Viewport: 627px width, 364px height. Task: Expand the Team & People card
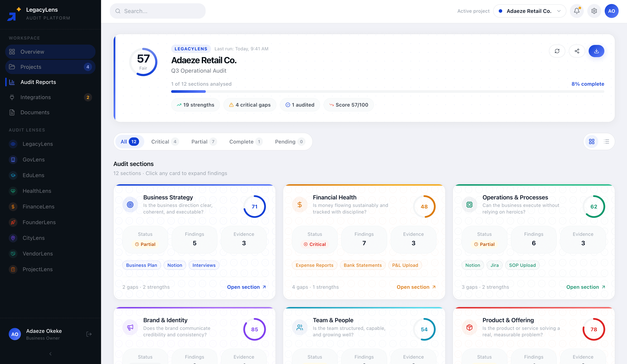point(364,336)
